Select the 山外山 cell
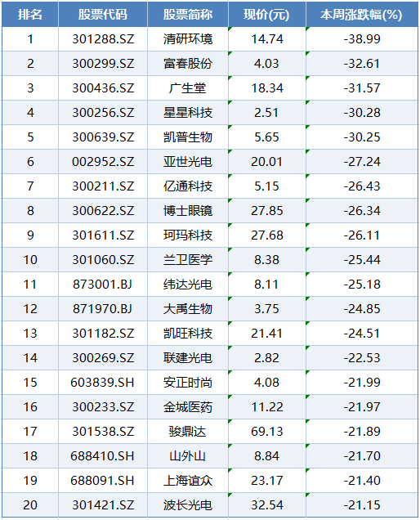This screenshot has width=420, height=520. pyautogui.click(x=188, y=456)
